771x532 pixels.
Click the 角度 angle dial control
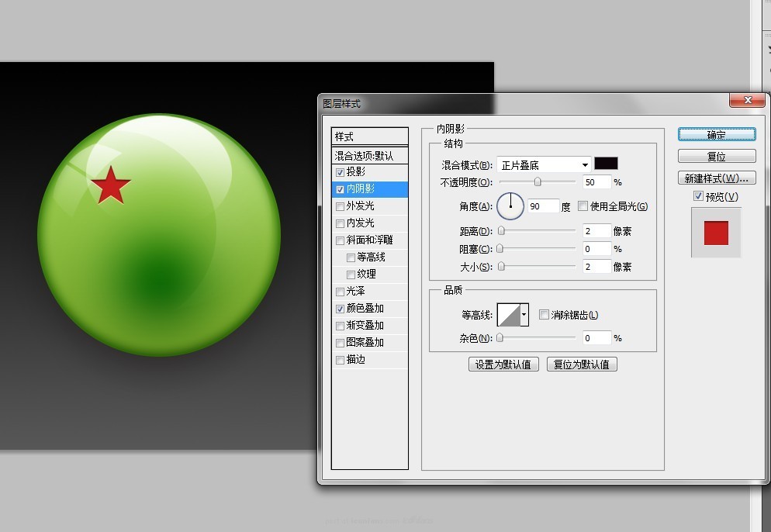coord(510,206)
